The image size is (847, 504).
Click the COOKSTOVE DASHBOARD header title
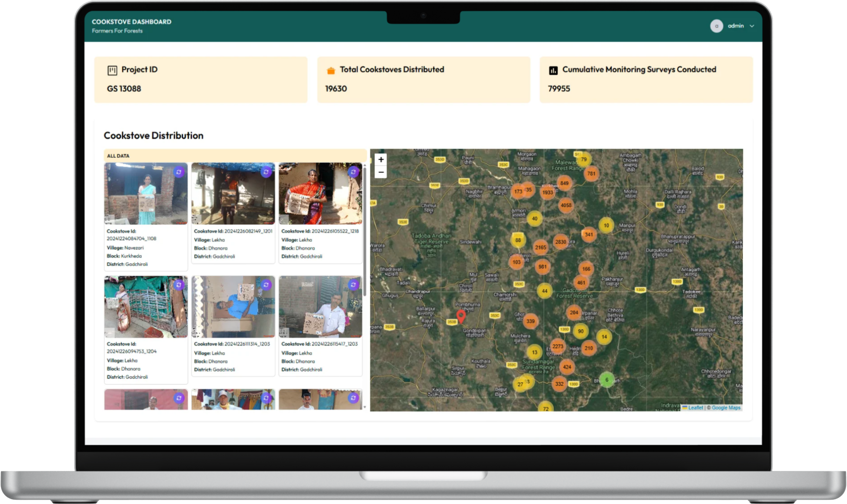pos(132,21)
